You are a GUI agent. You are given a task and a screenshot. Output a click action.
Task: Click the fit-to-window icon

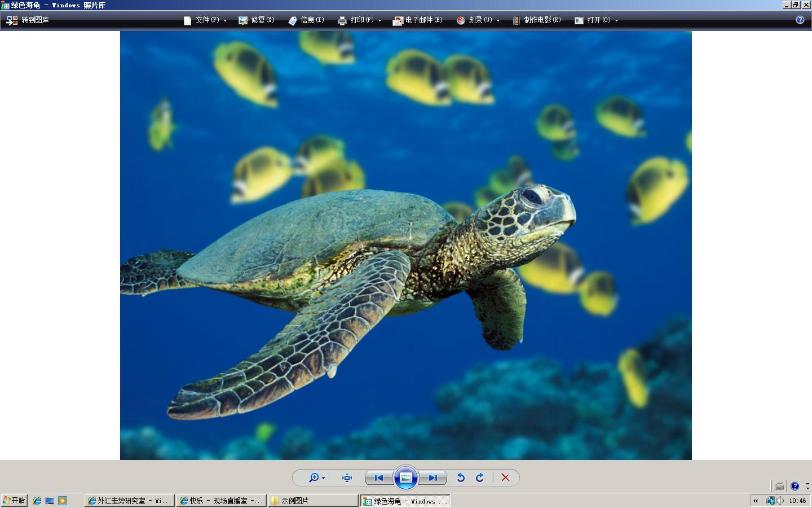click(x=347, y=478)
